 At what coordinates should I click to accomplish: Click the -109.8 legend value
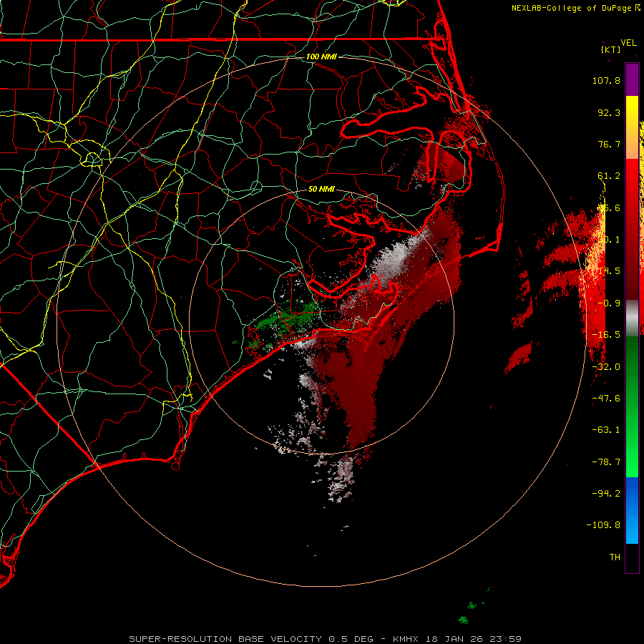click(x=603, y=525)
